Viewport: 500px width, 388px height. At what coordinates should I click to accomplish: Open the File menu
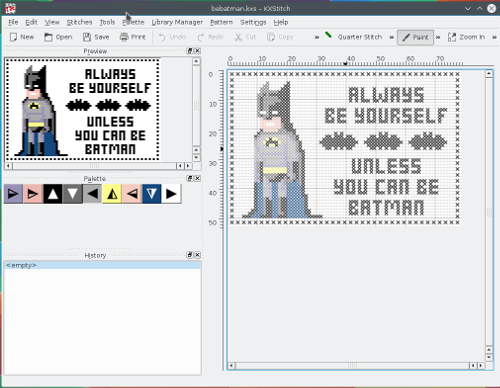(13, 22)
